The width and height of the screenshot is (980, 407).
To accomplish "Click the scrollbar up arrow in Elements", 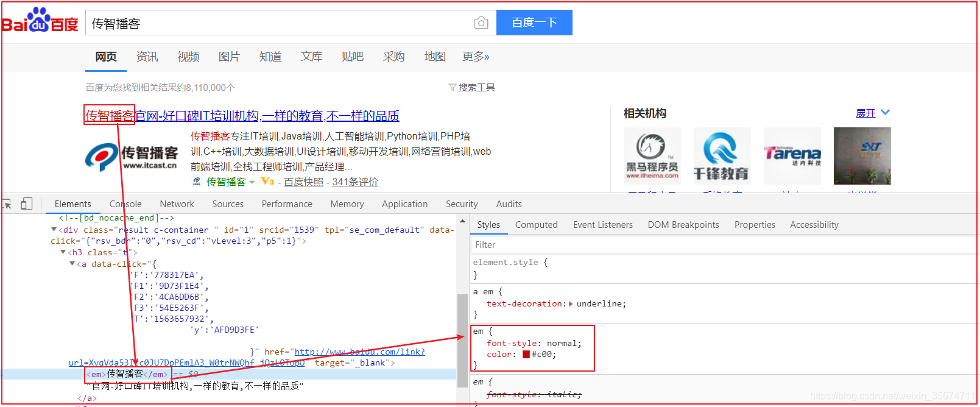I will pos(463,221).
